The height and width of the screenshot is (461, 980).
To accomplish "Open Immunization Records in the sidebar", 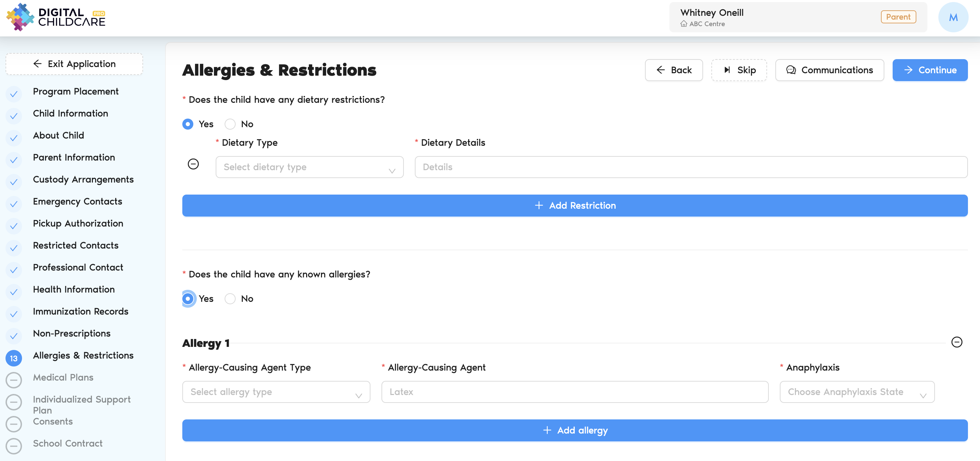I will point(80,311).
